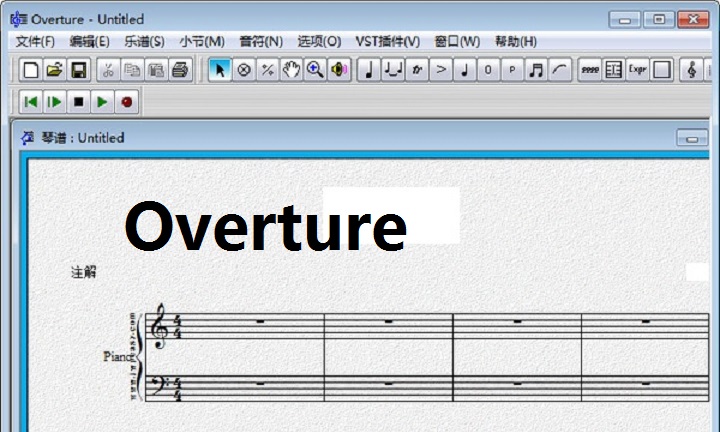Image resolution: width=720 pixels, height=432 pixels.
Task: Open the Expr expressions palette
Action: coord(637,70)
